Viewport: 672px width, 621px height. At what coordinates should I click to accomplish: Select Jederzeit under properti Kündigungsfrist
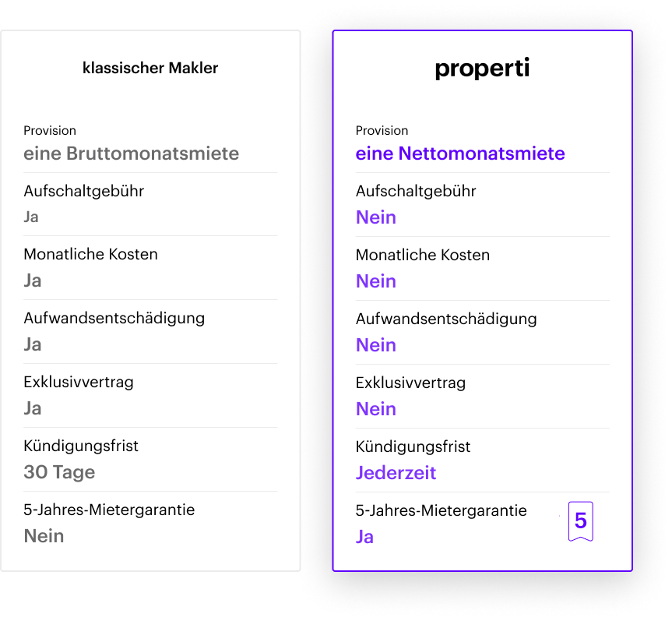pyautogui.click(x=396, y=473)
